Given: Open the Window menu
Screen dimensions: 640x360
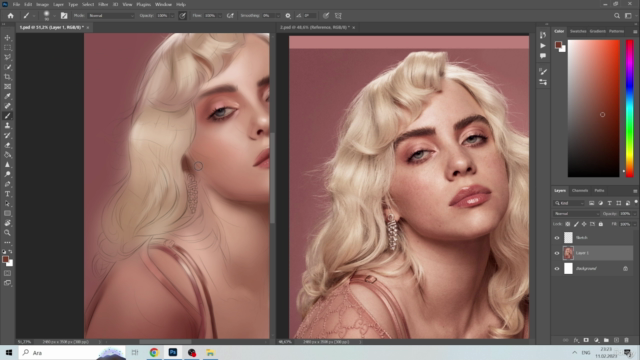Looking at the screenshot, I should click(x=163, y=4).
